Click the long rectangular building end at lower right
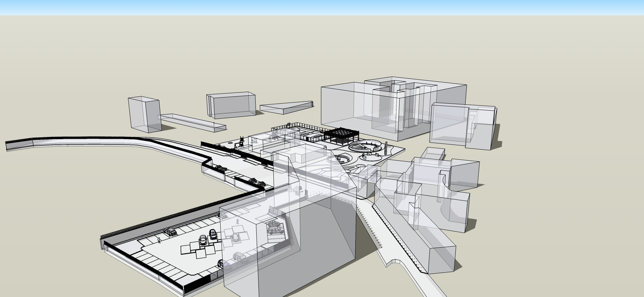This screenshot has width=644, height=297. point(441,259)
